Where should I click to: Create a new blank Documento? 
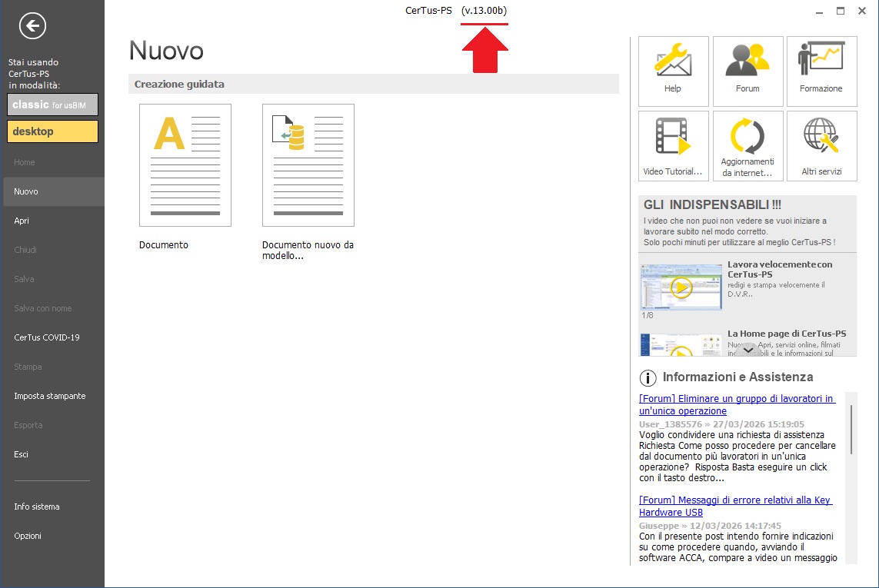[185, 165]
